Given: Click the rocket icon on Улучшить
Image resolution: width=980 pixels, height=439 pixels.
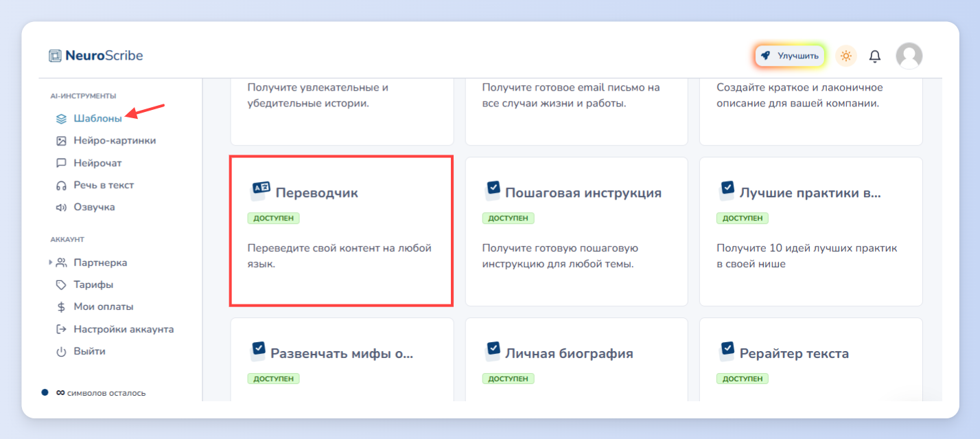Looking at the screenshot, I should [766, 56].
